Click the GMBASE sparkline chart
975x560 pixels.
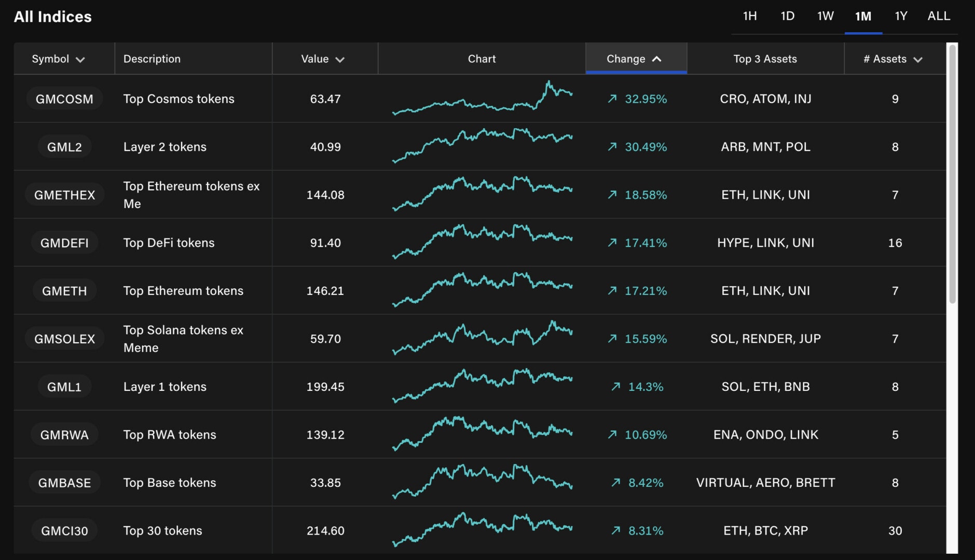tap(482, 482)
